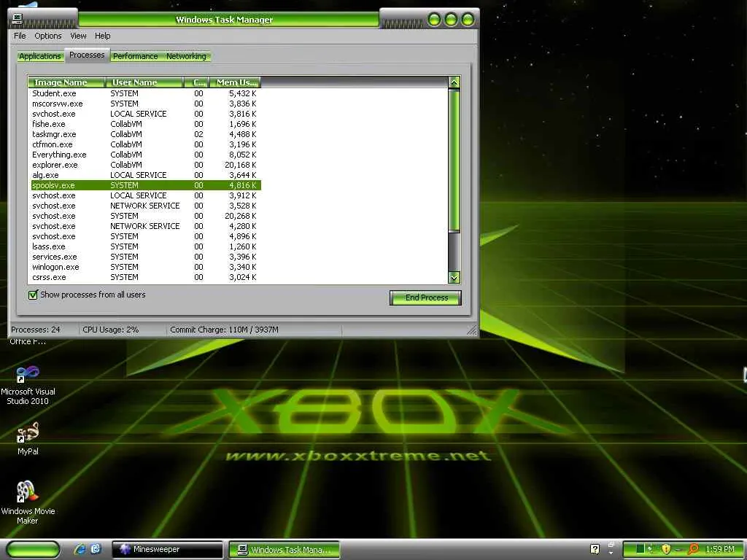Image resolution: width=747 pixels, height=560 pixels.
Task: Select svchost.exe using 3,912 K memory
Action: [x=146, y=195]
